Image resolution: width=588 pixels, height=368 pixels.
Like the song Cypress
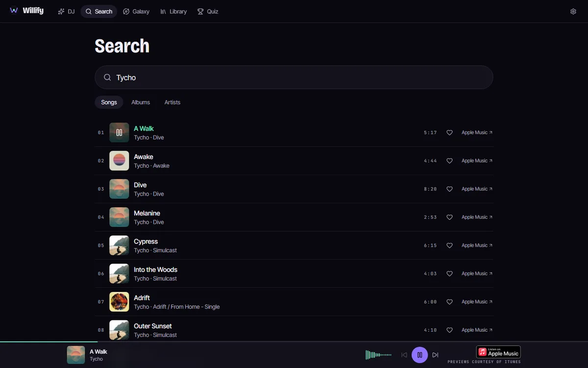tap(449, 245)
